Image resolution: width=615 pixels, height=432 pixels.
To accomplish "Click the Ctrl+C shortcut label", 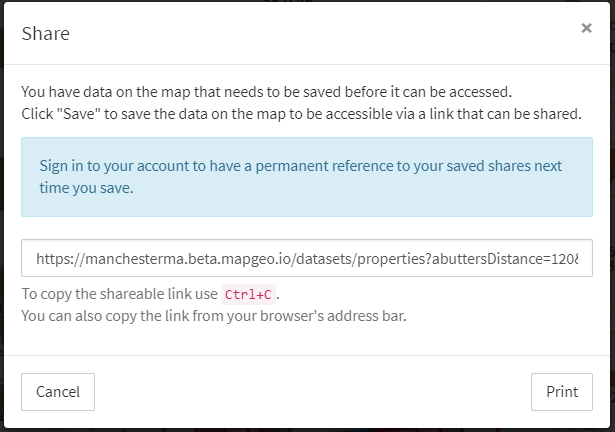I will pyautogui.click(x=248, y=294).
